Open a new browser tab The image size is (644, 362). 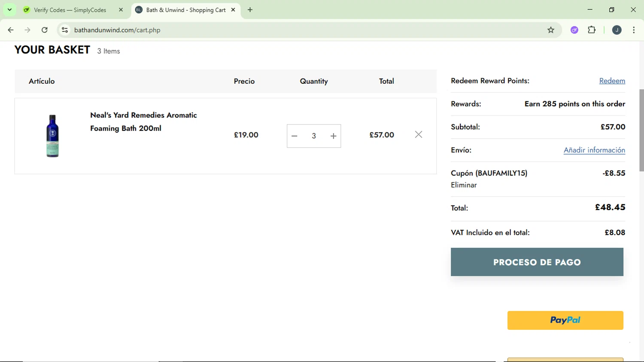250,9
